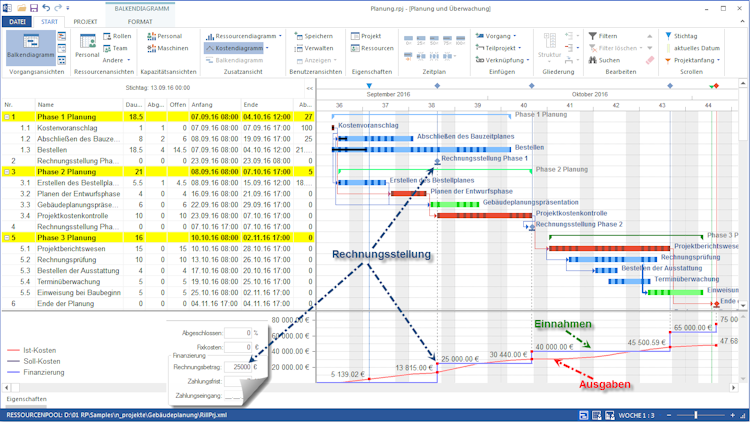Image resolution: width=750 pixels, height=422 pixels.
Task: Select the Projektkostenkontrolle row
Action: tap(158, 216)
